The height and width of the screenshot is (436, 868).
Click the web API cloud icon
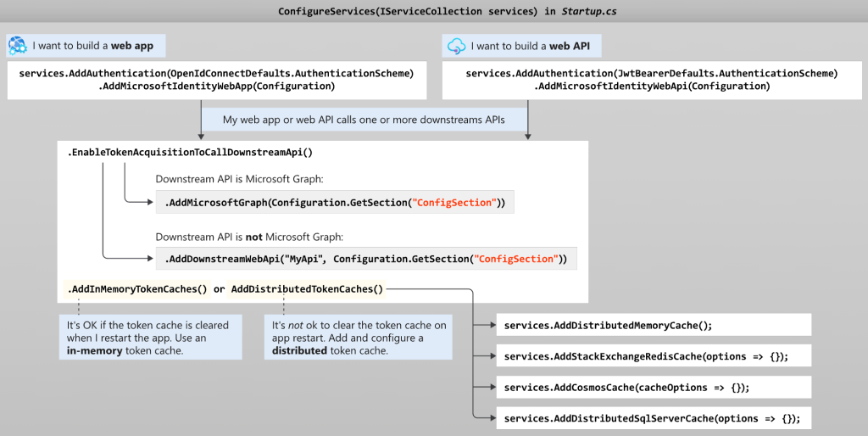pyautogui.click(x=457, y=46)
